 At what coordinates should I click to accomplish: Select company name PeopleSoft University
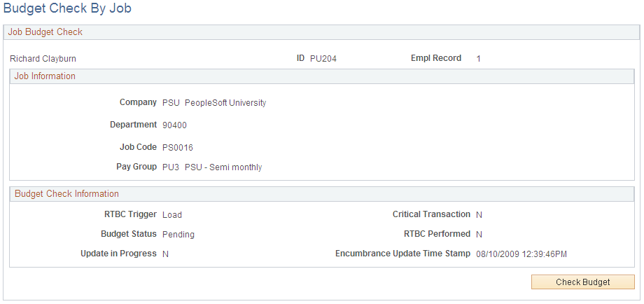[225, 103]
